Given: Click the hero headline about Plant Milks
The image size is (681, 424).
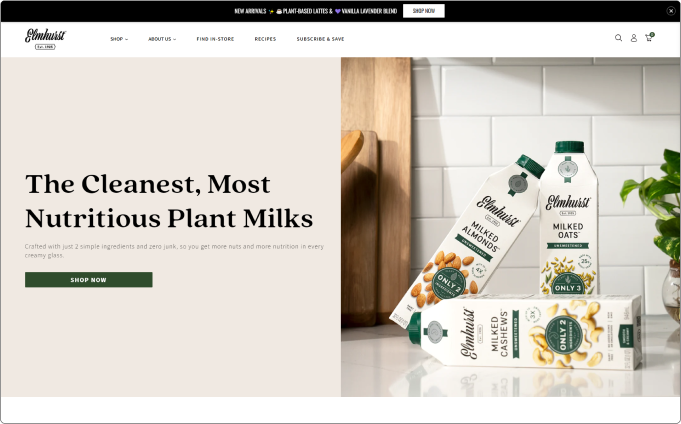Looking at the screenshot, I should point(169,201).
